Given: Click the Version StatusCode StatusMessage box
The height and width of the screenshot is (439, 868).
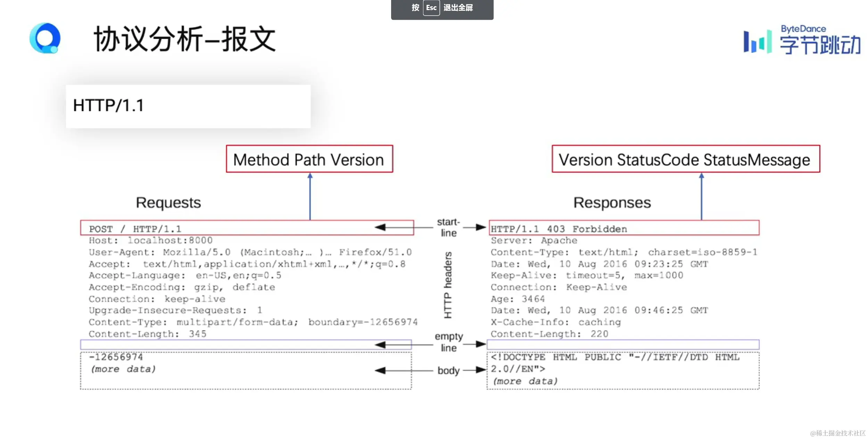Looking at the screenshot, I should click(x=685, y=159).
